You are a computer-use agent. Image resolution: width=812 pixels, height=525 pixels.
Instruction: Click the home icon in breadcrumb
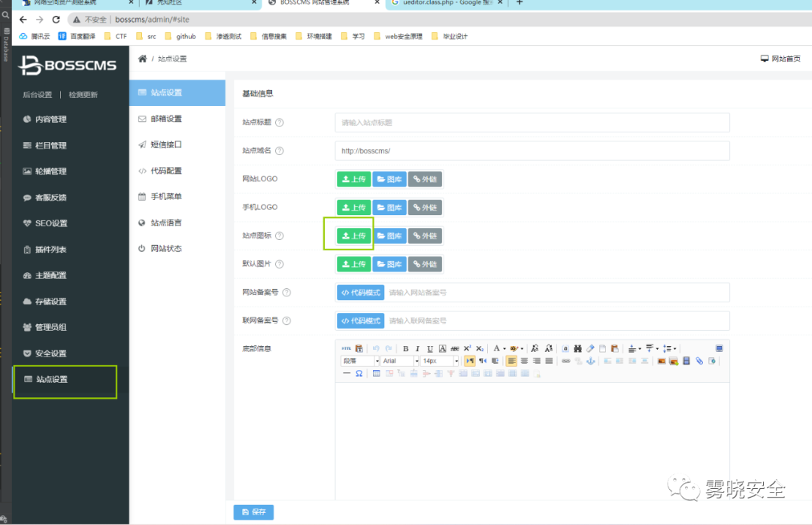142,59
